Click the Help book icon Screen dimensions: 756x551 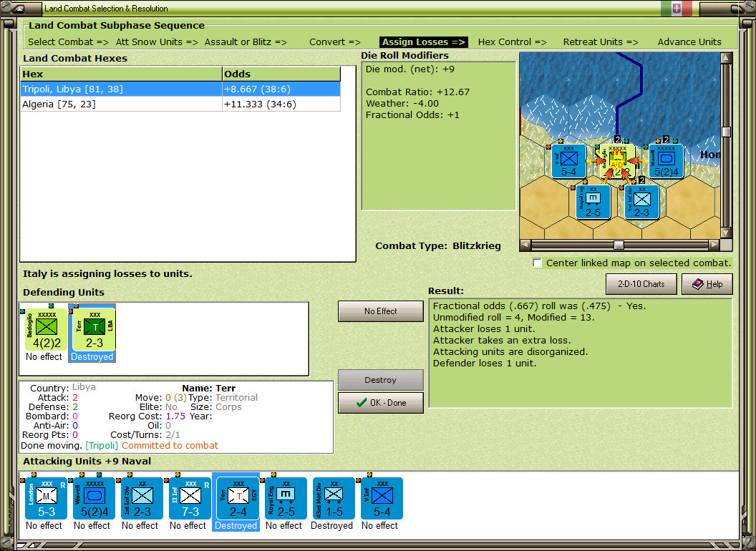coord(698,284)
